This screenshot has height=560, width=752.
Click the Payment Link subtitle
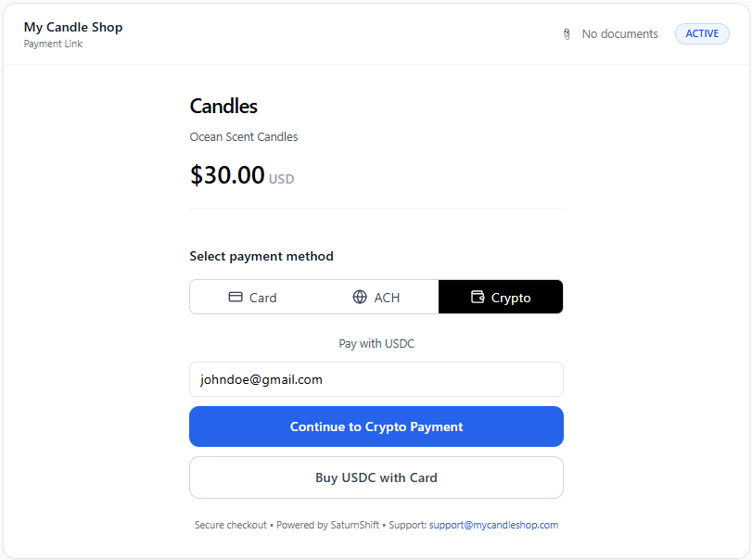point(53,44)
